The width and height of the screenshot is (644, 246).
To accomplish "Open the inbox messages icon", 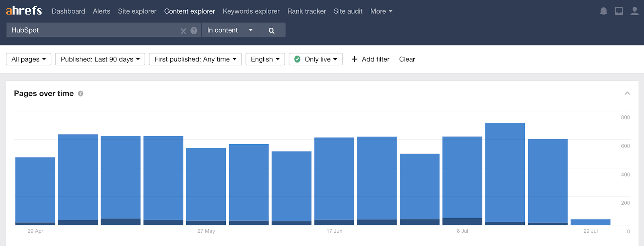I will pos(619,11).
